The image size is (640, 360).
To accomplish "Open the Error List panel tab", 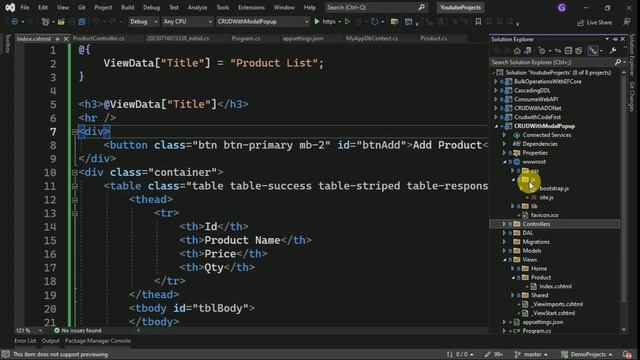I will [x=25, y=341].
